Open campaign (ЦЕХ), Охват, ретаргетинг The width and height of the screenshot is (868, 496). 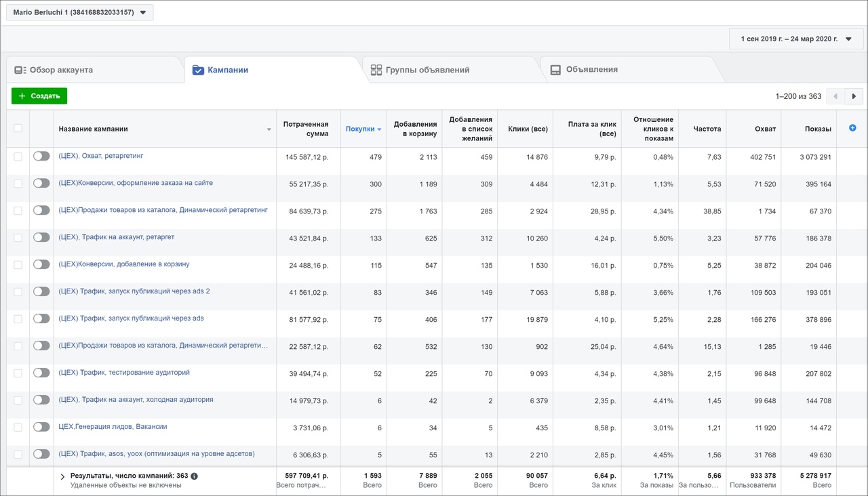(101, 156)
